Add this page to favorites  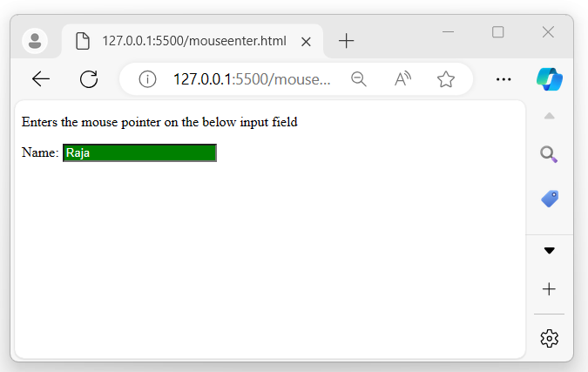446,79
